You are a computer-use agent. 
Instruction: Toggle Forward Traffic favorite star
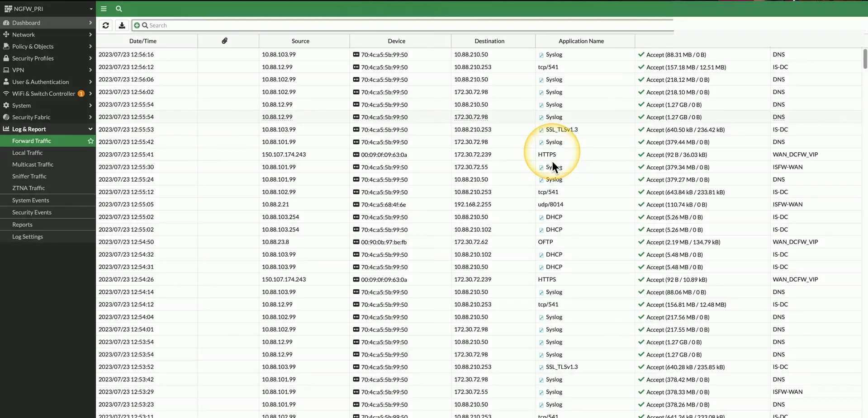click(x=90, y=141)
